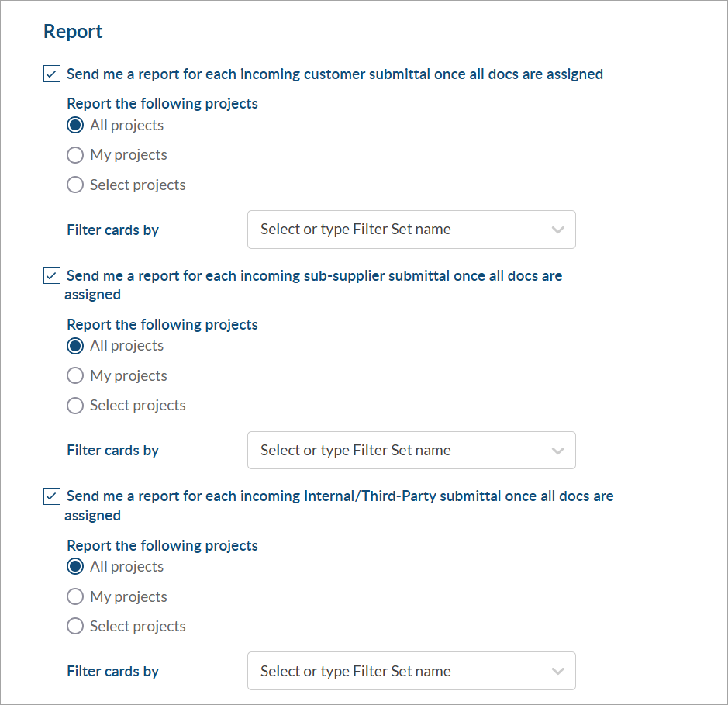Screen dimensions: 728x705
Task: Click the chevron arrow in customer Filter Set field
Action: [557, 230]
